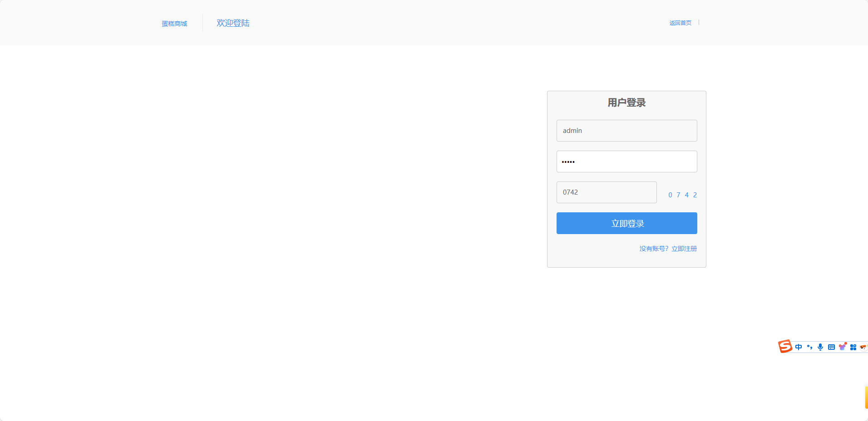
Task: Select the 欢迎登陆 header tab
Action: click(x=233, y=23)
